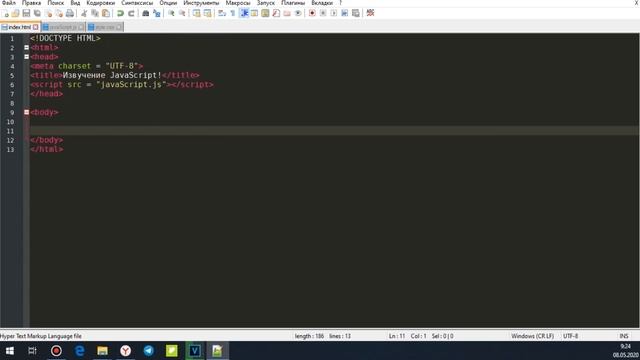Open the Document Map toolbar icon

tap(265, 13)
